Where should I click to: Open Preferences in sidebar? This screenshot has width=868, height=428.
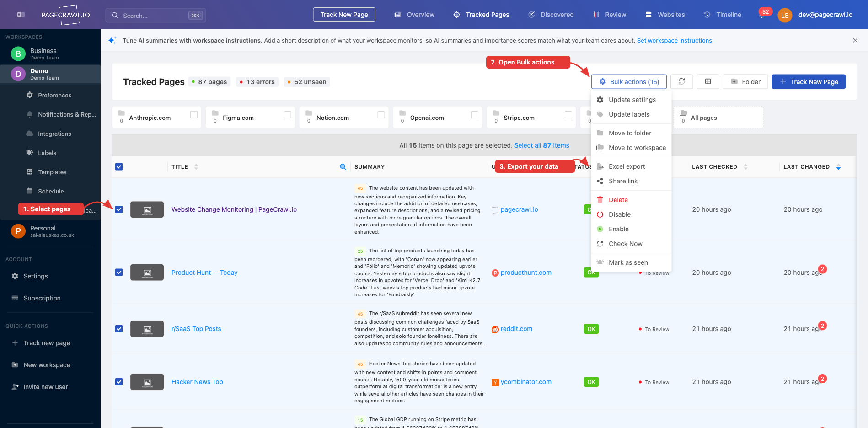pyautogui.click(x=54, y=95)
